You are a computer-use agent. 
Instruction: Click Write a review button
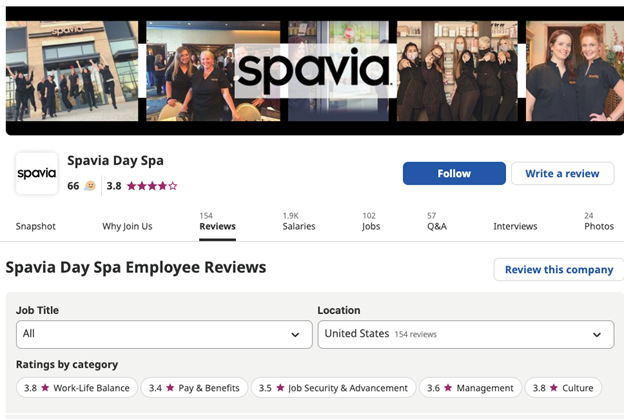coord(562,173)
